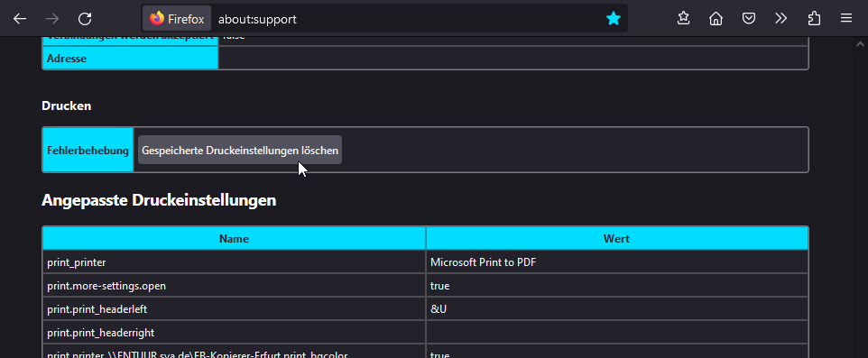Click Gespeicherte Druckeinstellungen löschen button
Screen dimensions: 868x358
(x=240, y=150)
